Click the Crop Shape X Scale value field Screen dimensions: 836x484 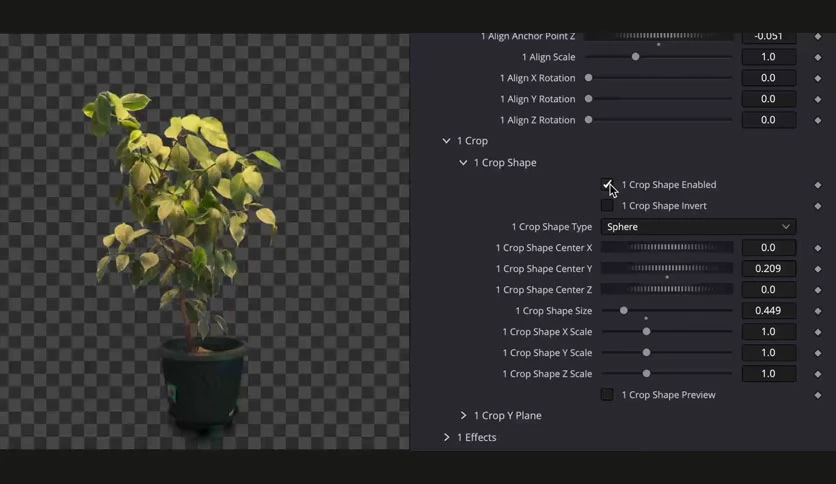click(768, 332)
